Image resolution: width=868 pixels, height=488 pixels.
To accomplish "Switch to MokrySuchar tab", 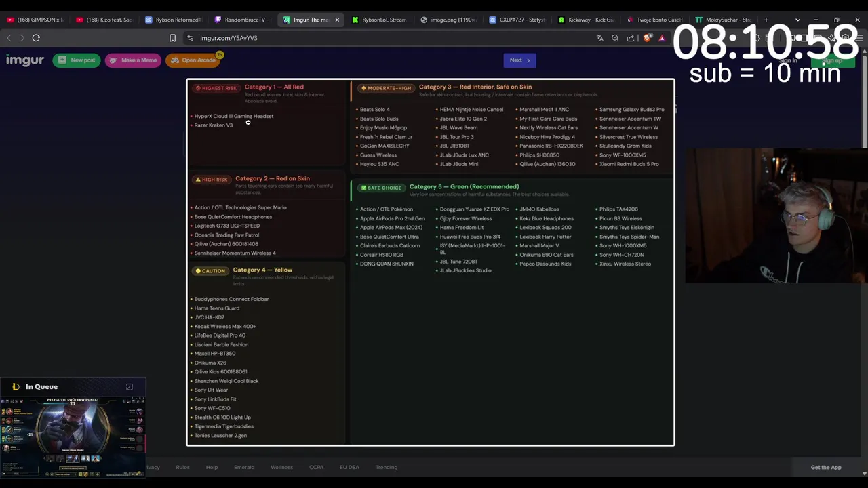I will coord(725,20).
